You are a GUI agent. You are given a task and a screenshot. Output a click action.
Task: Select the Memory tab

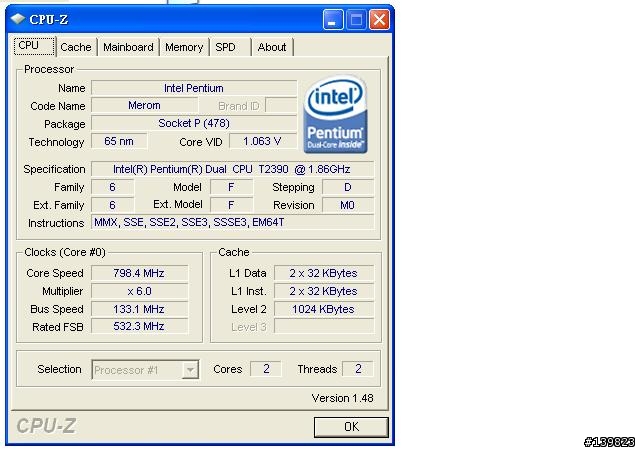[x=184, y=47]
